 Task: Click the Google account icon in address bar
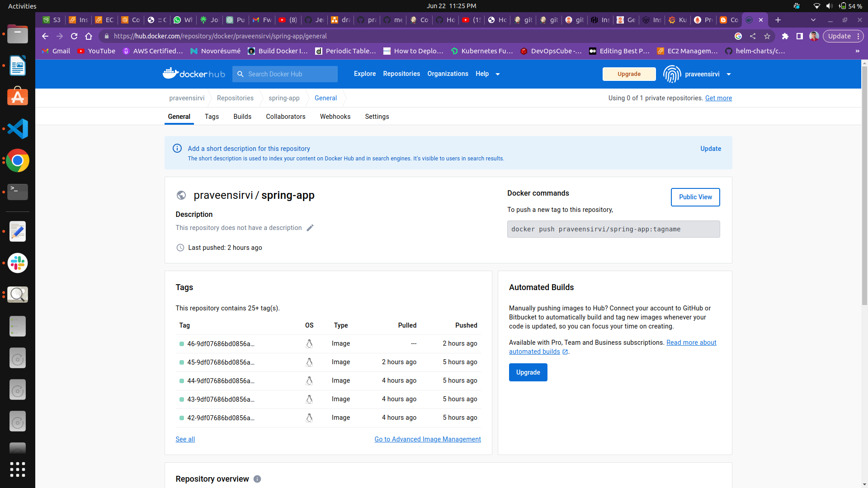pyautogui.click(x=738, y=36)
